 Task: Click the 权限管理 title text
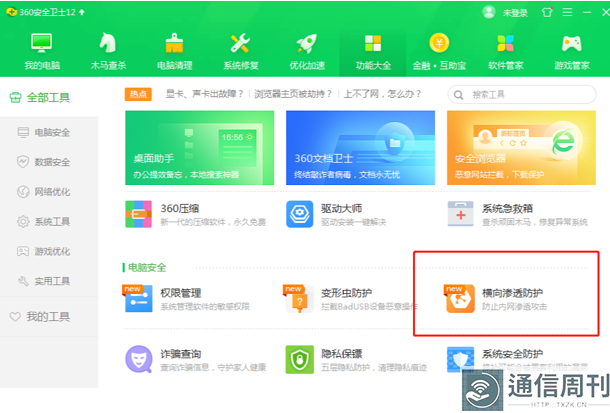pos(181,293)
